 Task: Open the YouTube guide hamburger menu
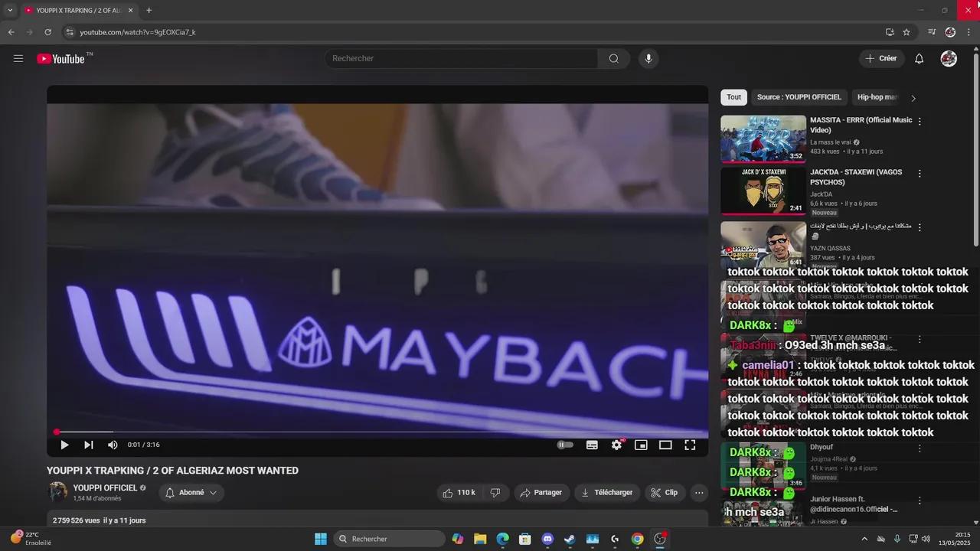pyautogui.click(x=18, y=58)
